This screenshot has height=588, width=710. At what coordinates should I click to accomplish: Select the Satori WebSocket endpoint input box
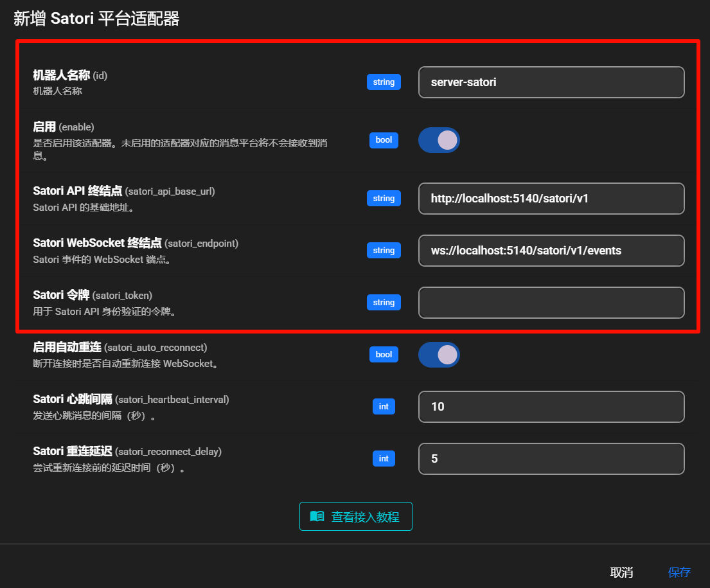(x=551, y=251)
